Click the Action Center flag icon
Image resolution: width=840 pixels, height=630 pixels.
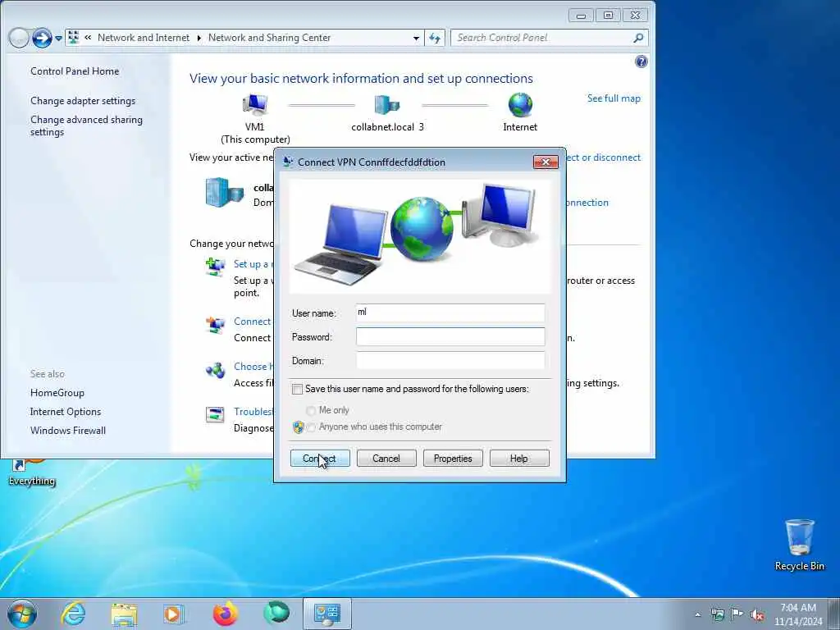[x=737, y=614]
